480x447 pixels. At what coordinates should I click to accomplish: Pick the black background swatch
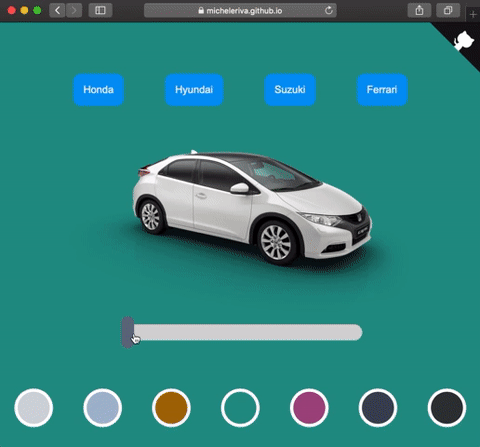click(x=447, y=408)
